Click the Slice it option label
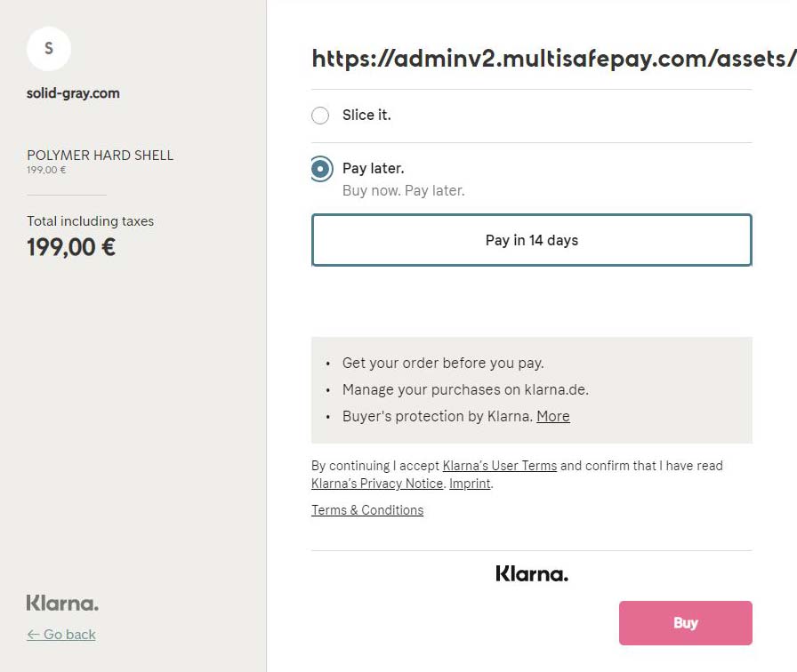The image size is (797, 672). [x=366, y=116]
